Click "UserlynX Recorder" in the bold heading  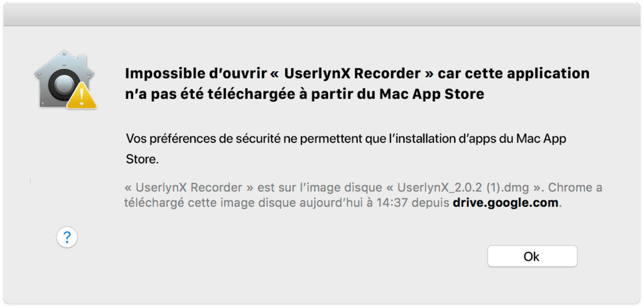click(x=352, y=73)
